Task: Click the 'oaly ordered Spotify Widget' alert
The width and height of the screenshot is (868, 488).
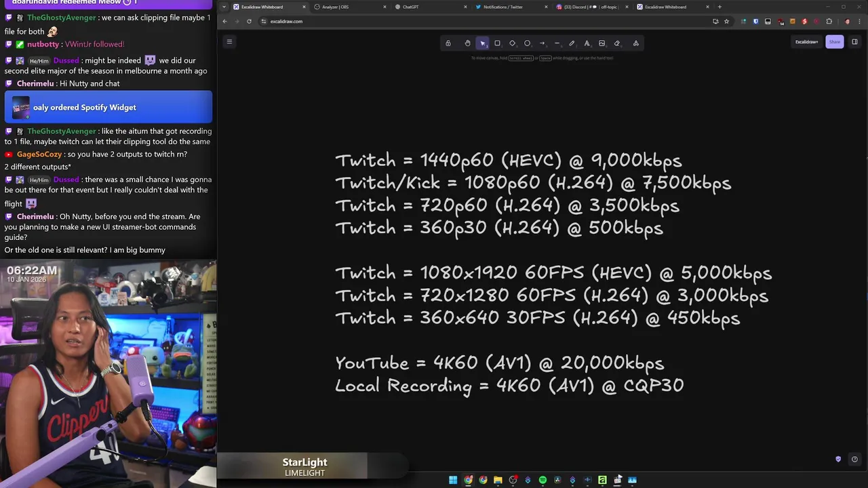Action: pos(108,107)
